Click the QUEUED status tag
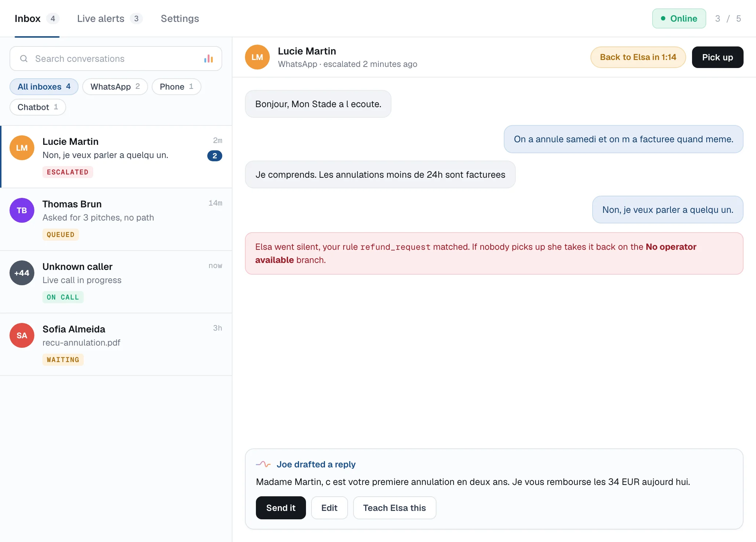 (x=61, y=234)
